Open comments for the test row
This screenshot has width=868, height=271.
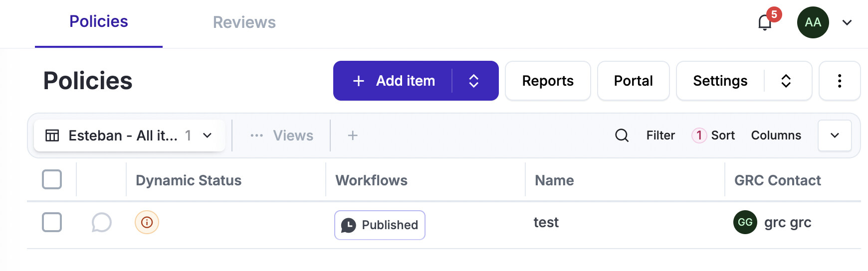tap(101, 223)
